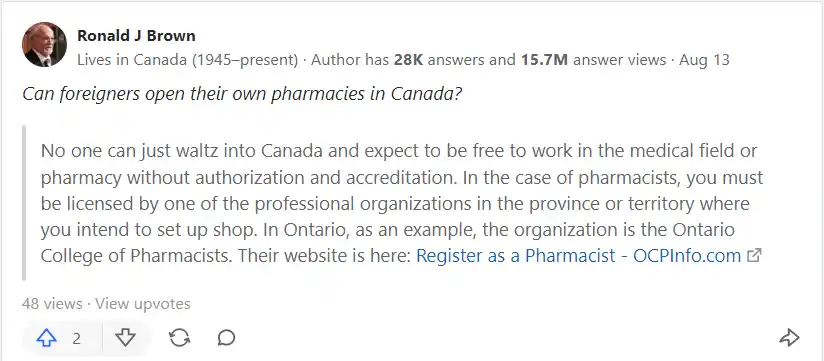Open the Aug 13 answer date
The height and width of the screenshot is (361, 824).
click(704, 60)
